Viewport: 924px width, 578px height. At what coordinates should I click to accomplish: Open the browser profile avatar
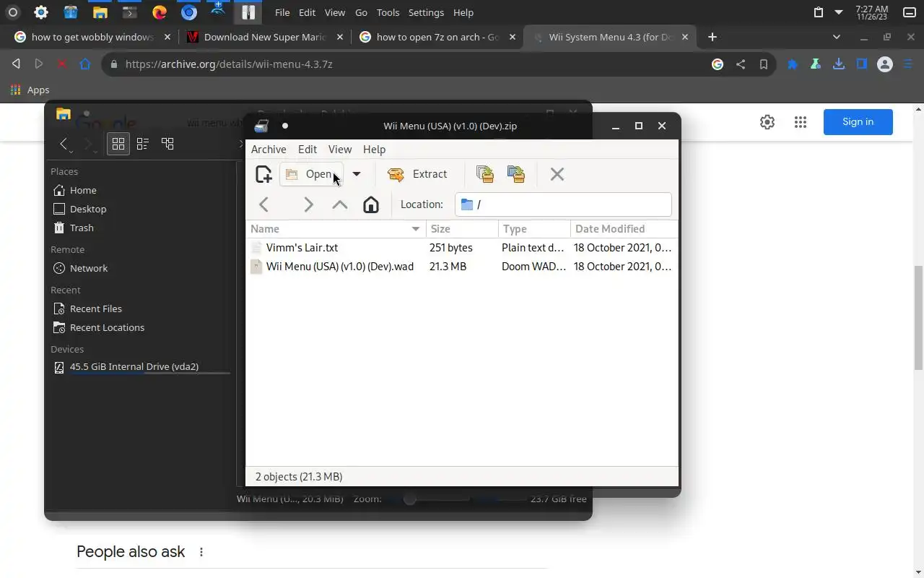point(885,64)
